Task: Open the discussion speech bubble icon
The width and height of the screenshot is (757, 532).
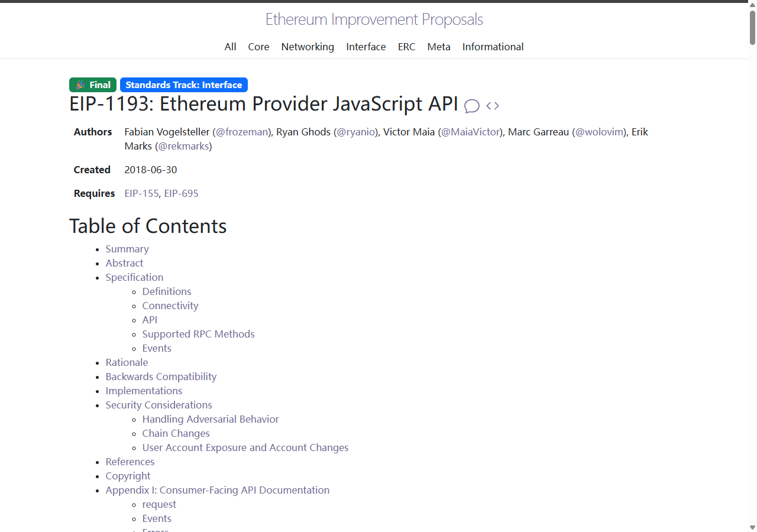Action: pos(472,106)
